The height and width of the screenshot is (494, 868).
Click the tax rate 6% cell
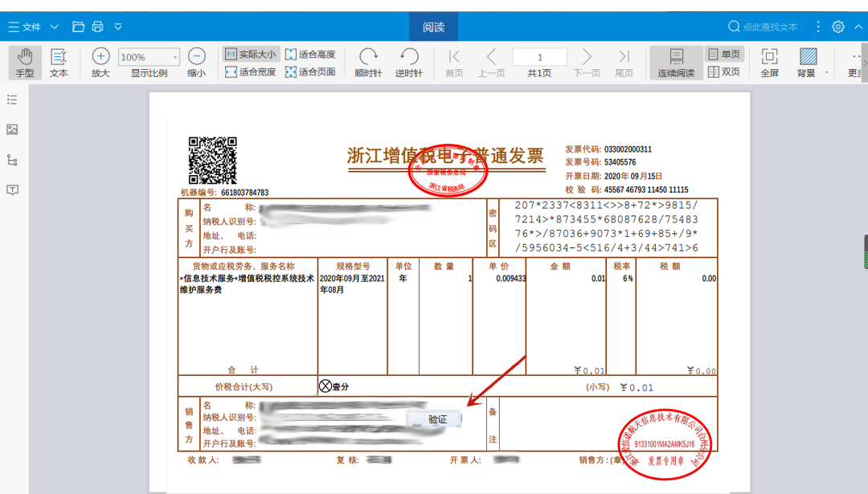click(x=628, y=278)
